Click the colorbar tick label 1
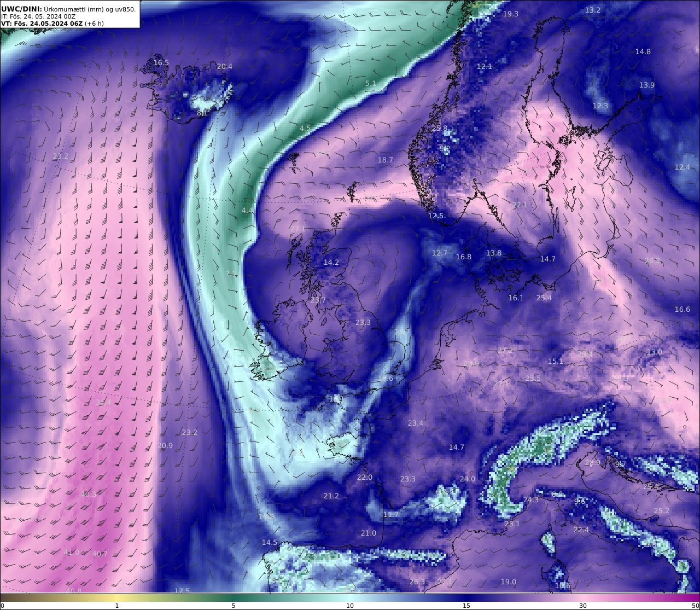The image size is (700, 610). [x=116, y=606]
